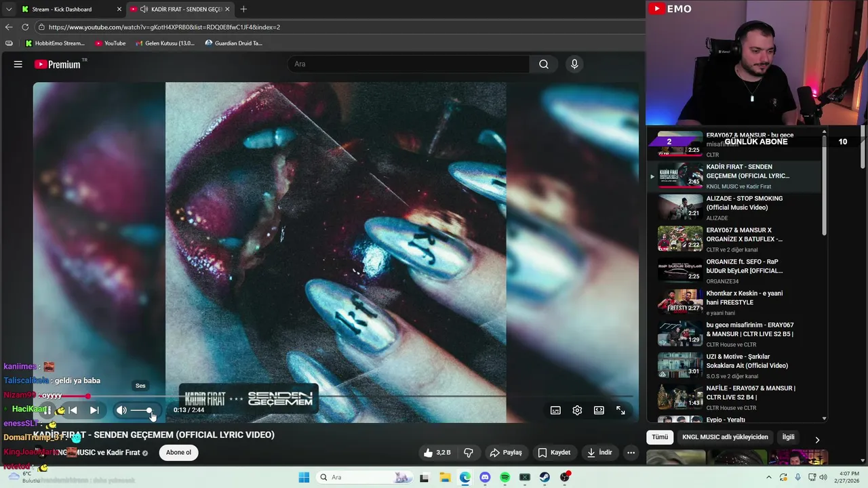Switch to the Stream - Kick Dashboard tab
Viewport: 868px width, 488px height.
[70, 9]
